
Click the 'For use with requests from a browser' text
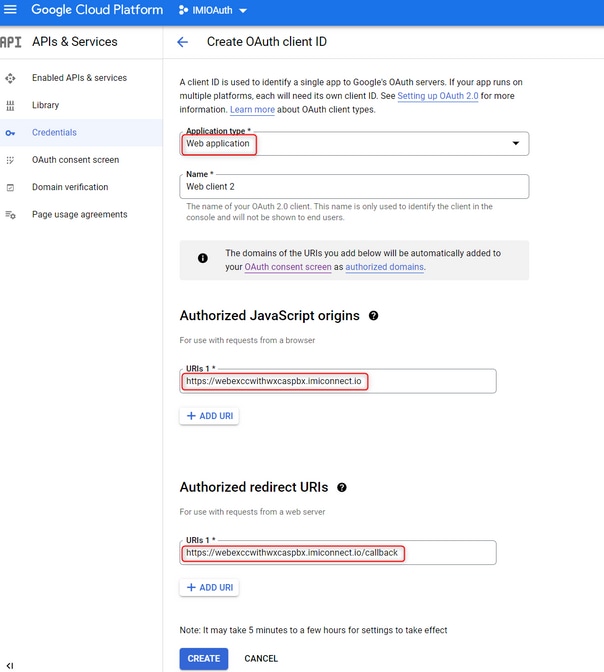click(247, 340)
